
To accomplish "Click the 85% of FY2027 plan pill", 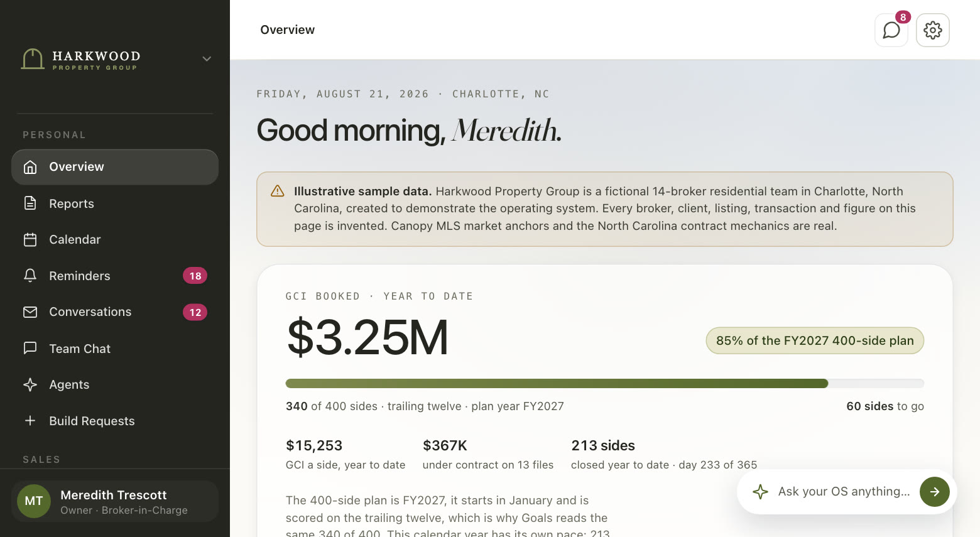I will pos(815,340).
